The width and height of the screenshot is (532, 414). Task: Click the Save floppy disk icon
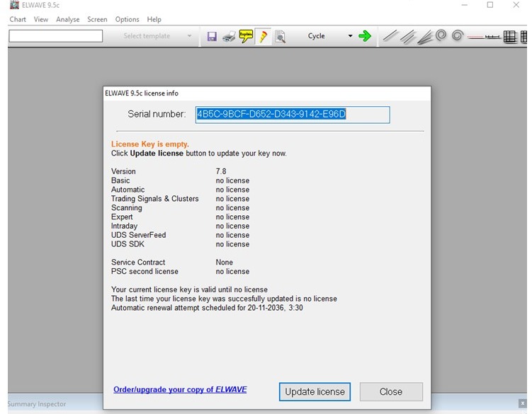pos(212,36)
